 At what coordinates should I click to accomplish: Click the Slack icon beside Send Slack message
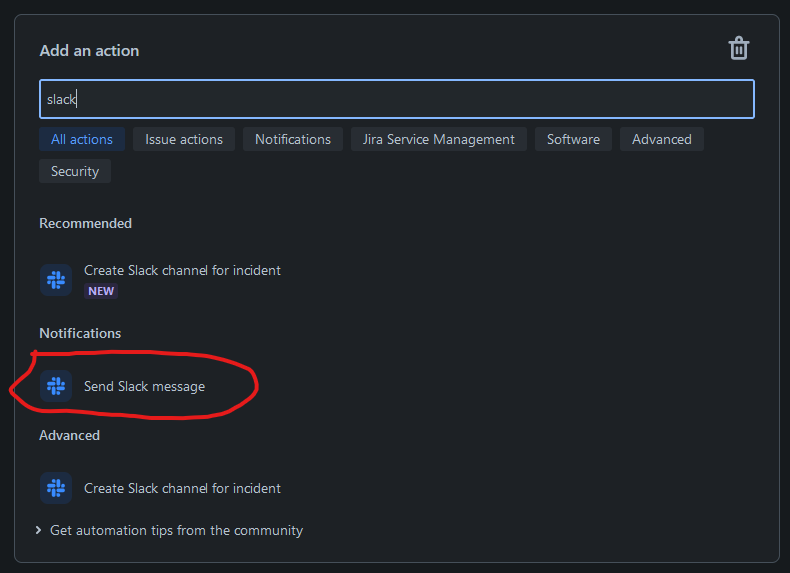tap(56, 386)
